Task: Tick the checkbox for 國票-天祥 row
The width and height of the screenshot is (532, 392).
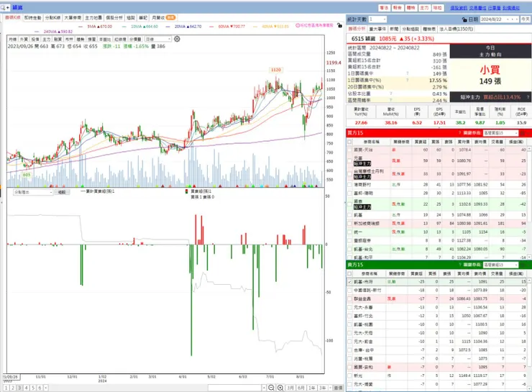Action: click(x=349, y=150)
